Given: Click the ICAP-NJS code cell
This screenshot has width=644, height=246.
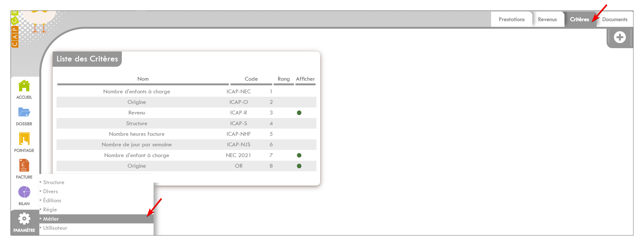Looking at the screenshot, I should pyautogui.click(x=239, y=145).
